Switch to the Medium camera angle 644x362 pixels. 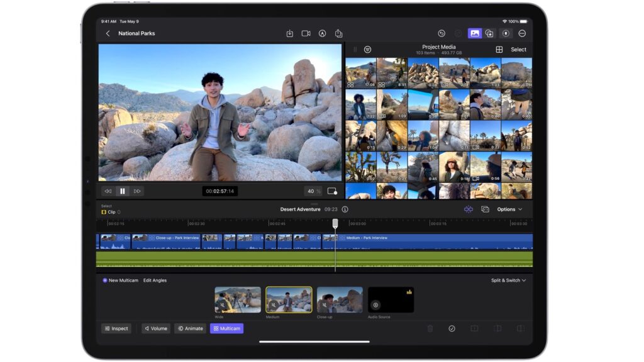coord(289,300)
